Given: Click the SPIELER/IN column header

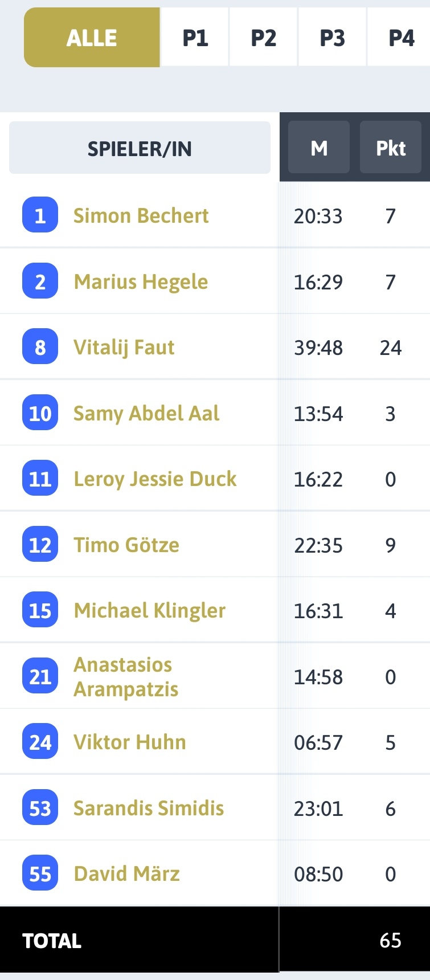Looking at the screenshot, I should [140, 148].
